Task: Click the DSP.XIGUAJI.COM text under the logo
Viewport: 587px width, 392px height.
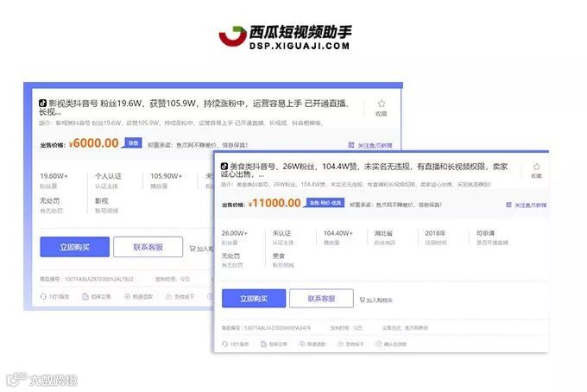Action: [300, 46]
